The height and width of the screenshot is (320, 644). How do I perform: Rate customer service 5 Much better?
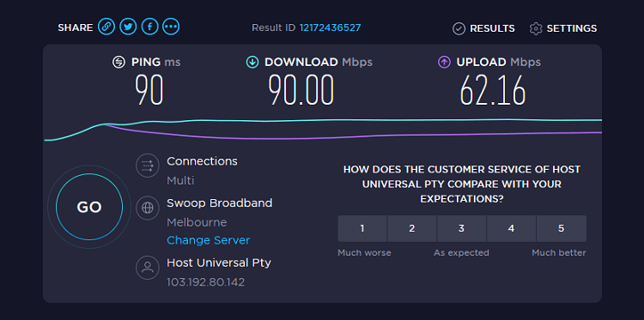tap(562, 228)
